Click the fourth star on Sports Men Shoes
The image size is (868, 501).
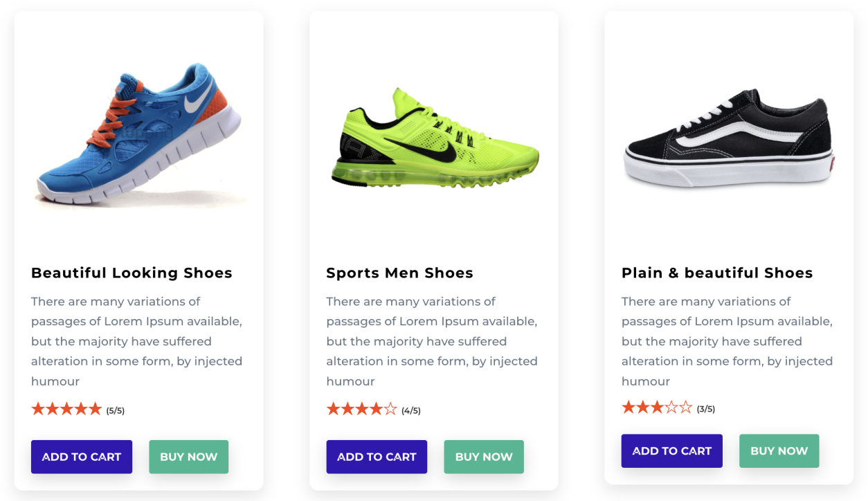coord(376,409)
